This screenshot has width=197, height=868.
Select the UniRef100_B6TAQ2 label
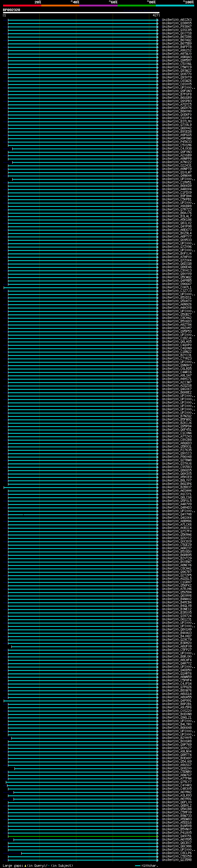tap(177, 40)
